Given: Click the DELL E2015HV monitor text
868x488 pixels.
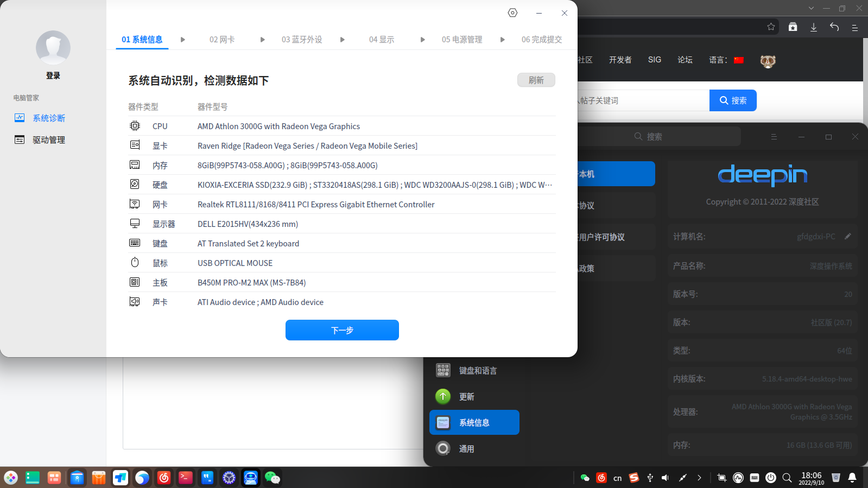Looking at the screenshot, I should (248, 224).
